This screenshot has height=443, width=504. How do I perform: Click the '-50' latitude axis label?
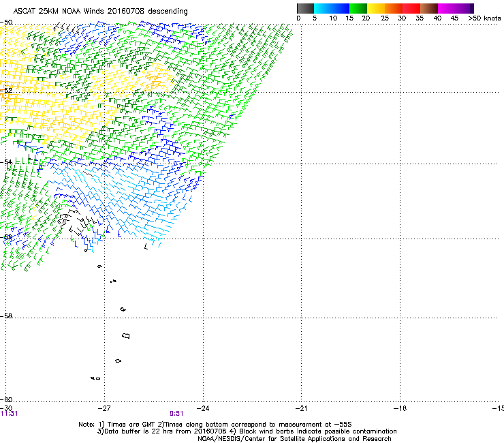click(x=6, y=22)
